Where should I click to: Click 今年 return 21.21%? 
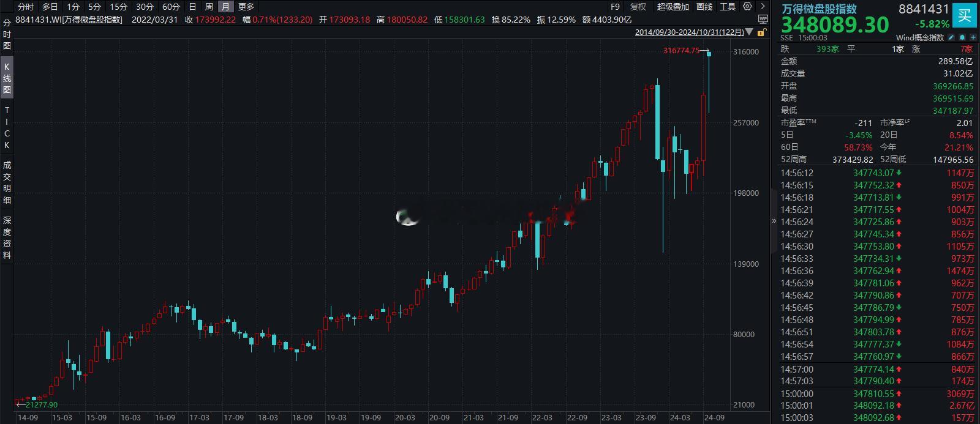960,147
